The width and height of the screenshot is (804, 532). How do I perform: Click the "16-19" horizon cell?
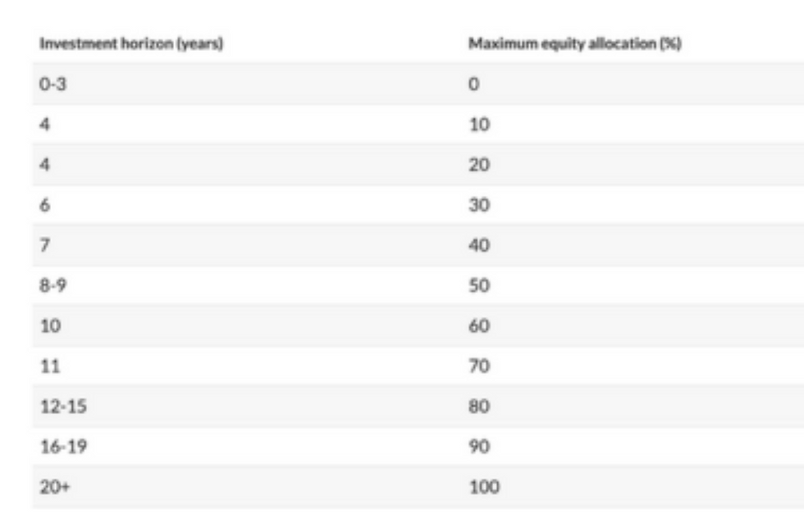pos(57,448)
